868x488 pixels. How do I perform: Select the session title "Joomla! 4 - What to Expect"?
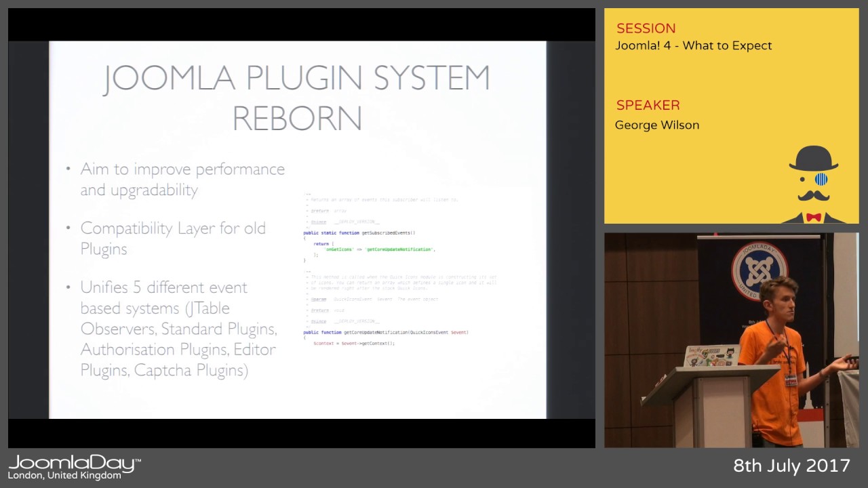coord(694,45)
